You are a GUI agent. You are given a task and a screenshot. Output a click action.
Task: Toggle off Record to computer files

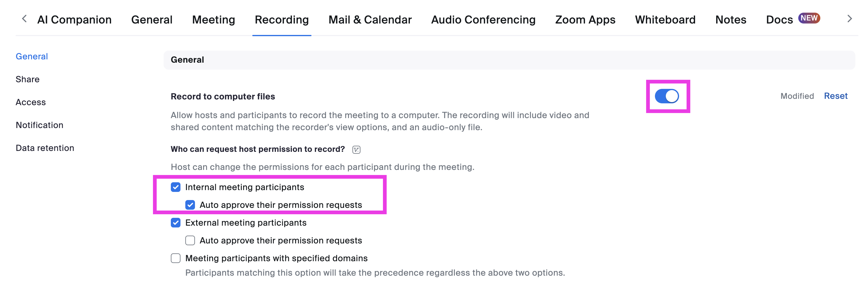pos(666,96)
